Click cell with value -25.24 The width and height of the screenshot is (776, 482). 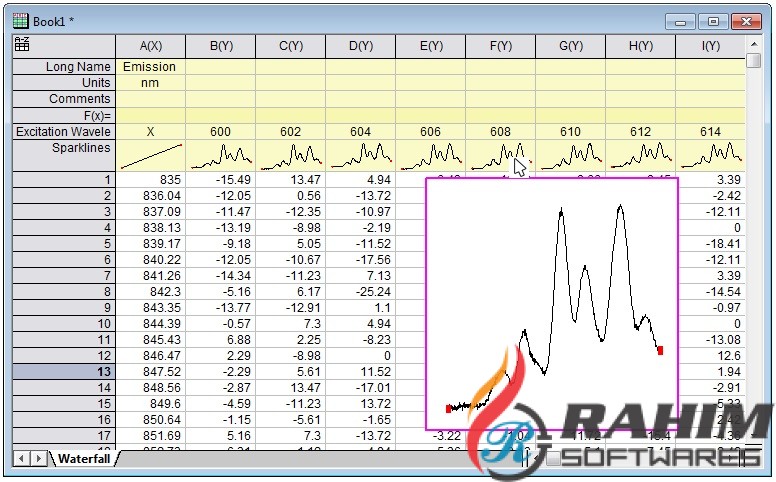tap(361, 291)
